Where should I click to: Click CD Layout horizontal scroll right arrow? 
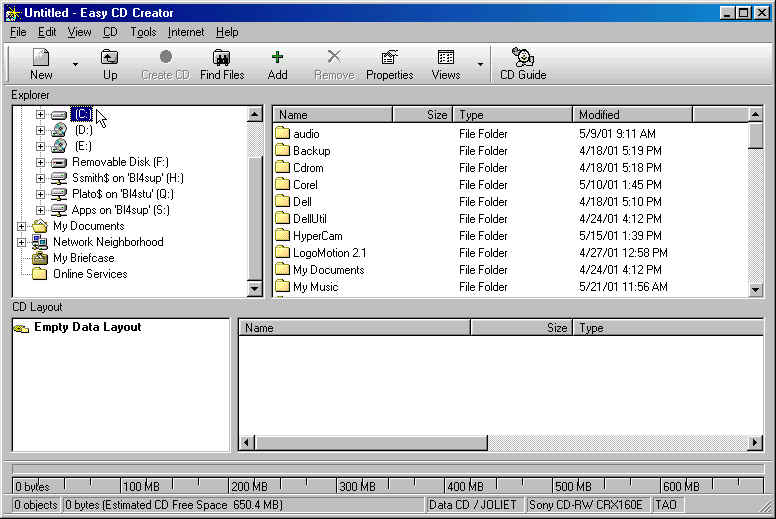pos(755,442)
